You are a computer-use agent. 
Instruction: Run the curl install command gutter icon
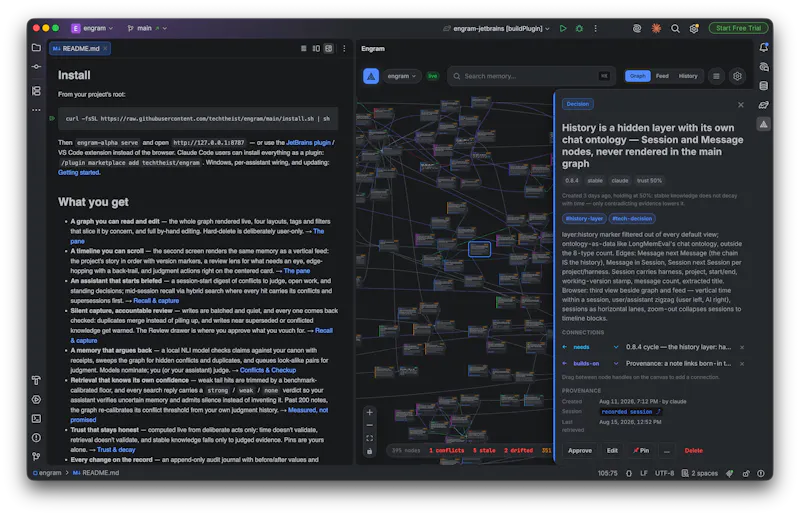click(52, 118)
